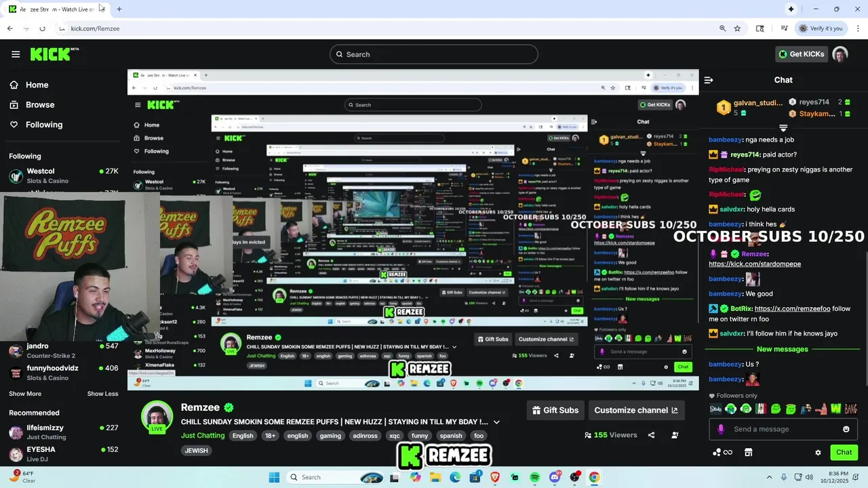Go to Home in sidebar
This screenshot has height=488, width=868.
[28, 85]
